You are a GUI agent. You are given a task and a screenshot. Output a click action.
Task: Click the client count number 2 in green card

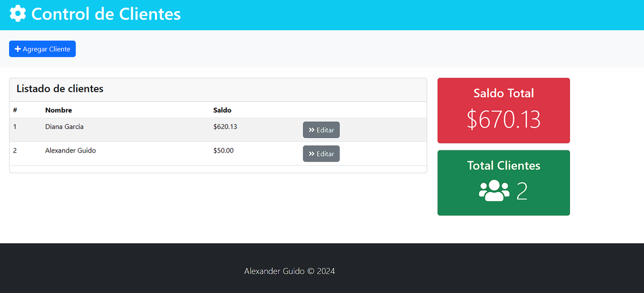click(x=522, y=191)
